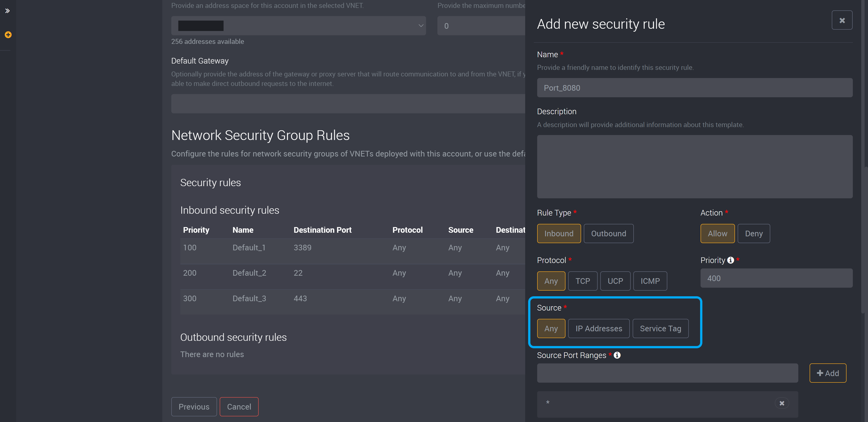Viewport: 868px width, 422px height.
Task: Set Protocol to UCP
Action: pyautogui.click(x=615, y=281)
